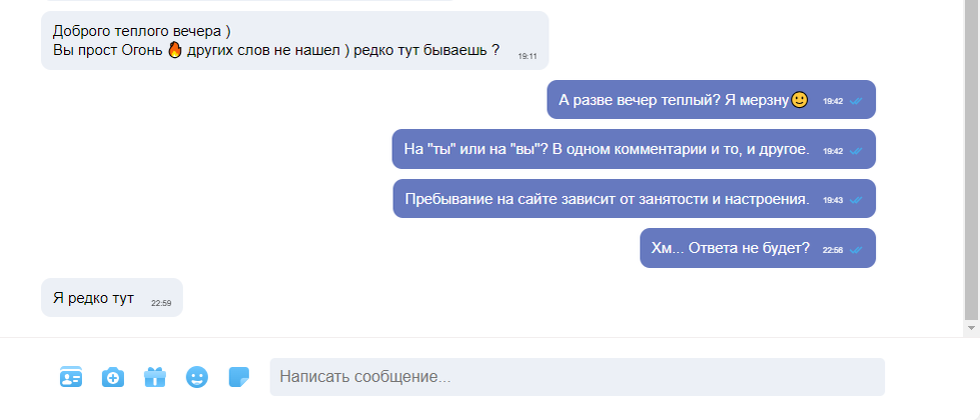Select the "Доброго теплого вечера" message bubble
Image resolution: width=980 pixels, height=420 pixels.
coord(295,40)
